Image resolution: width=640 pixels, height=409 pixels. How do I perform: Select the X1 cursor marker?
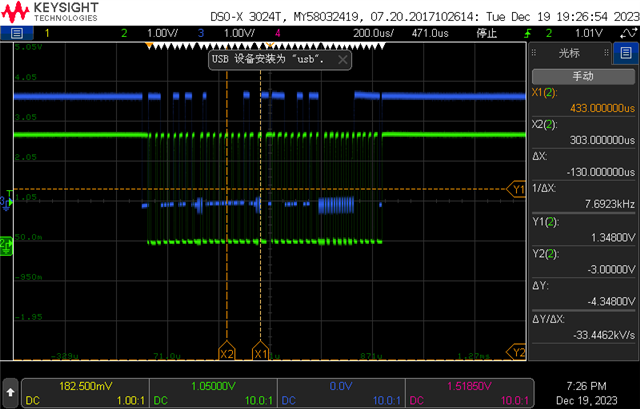coord(260,351)
